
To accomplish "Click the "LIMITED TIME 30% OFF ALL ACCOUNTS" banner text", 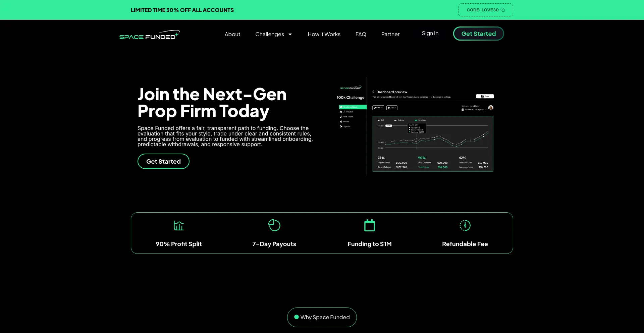I will coord(182,10).
